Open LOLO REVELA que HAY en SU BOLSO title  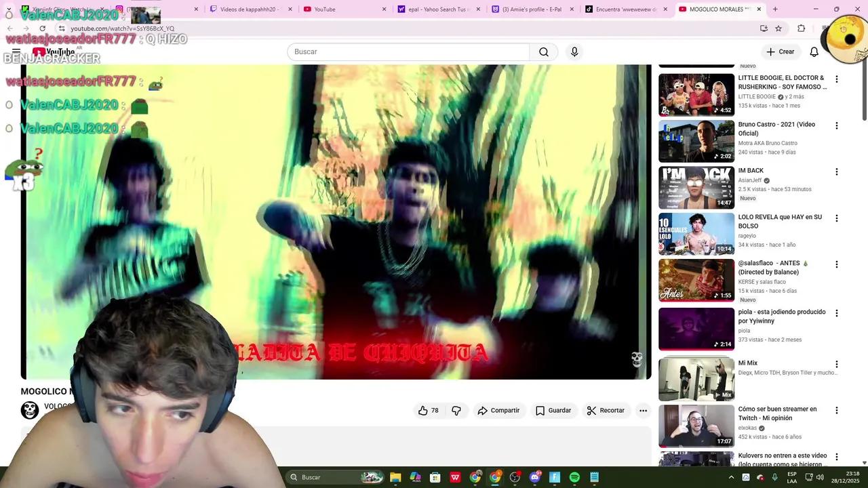tap(780, 222)
